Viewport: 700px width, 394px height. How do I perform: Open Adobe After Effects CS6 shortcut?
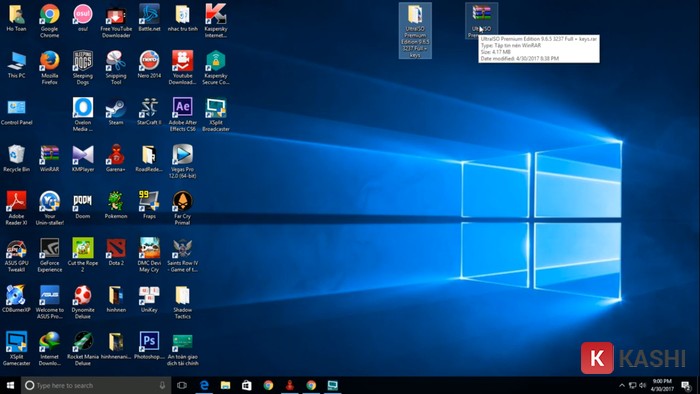pyautogui.click(x=183, y=114)
